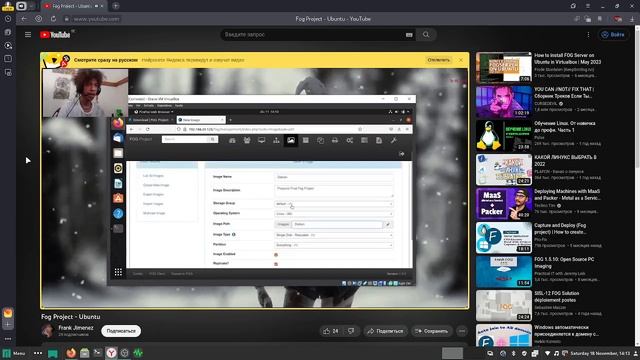Click the Отключить button in banner

click(x=438, y=60)
